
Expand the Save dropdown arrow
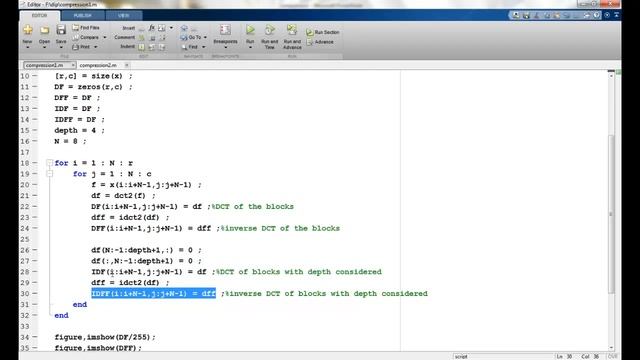click(x=61, y=48)
